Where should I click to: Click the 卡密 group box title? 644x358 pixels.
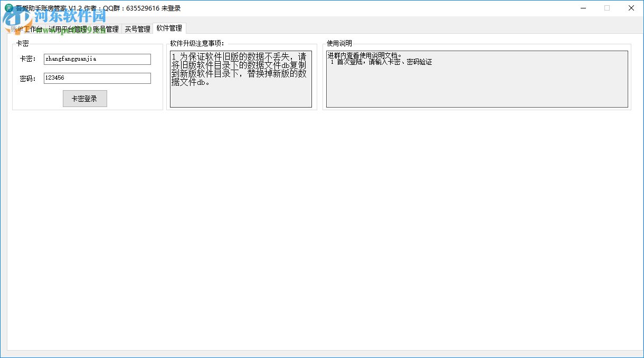(x=23, y=43)
